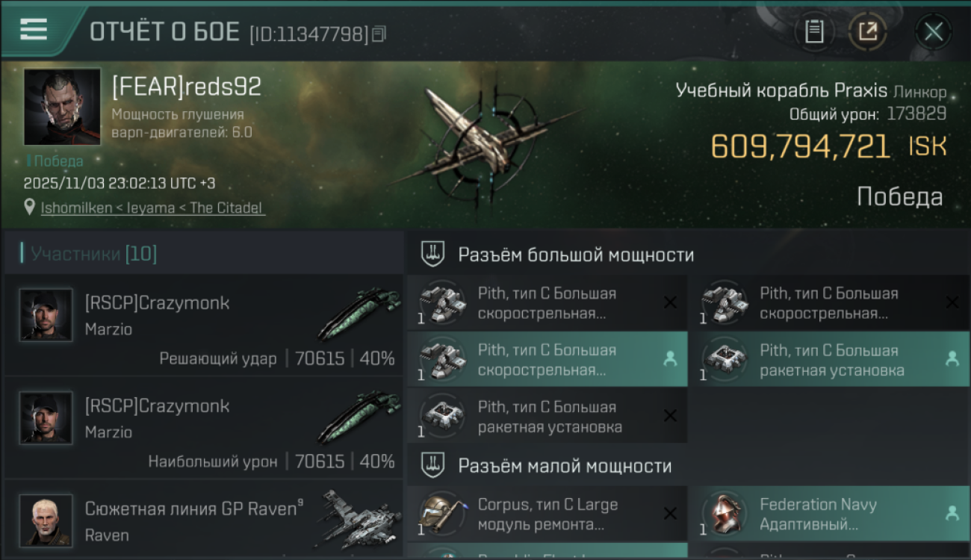Open the hamburger menu in top-left corner
Viewport: 971px width, 560px height.
(x=34, y=30)
